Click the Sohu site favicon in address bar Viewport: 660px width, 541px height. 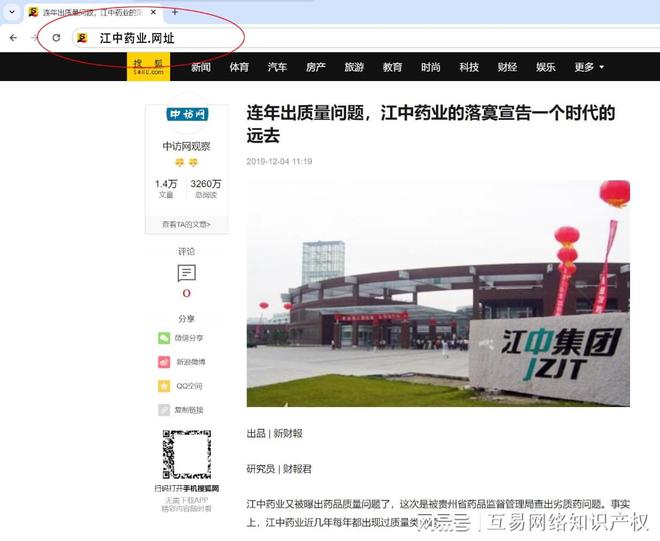pos(82,38)
